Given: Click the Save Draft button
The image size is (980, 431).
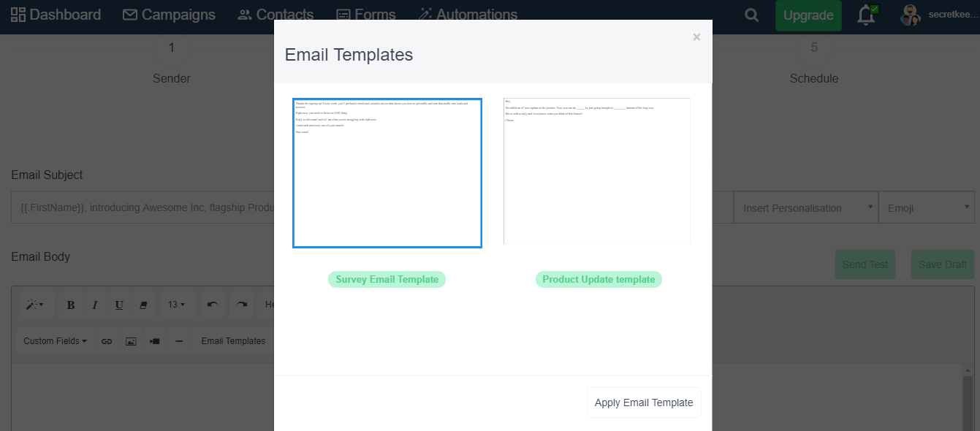Looking at the screenshot, I should click(943, 264).
